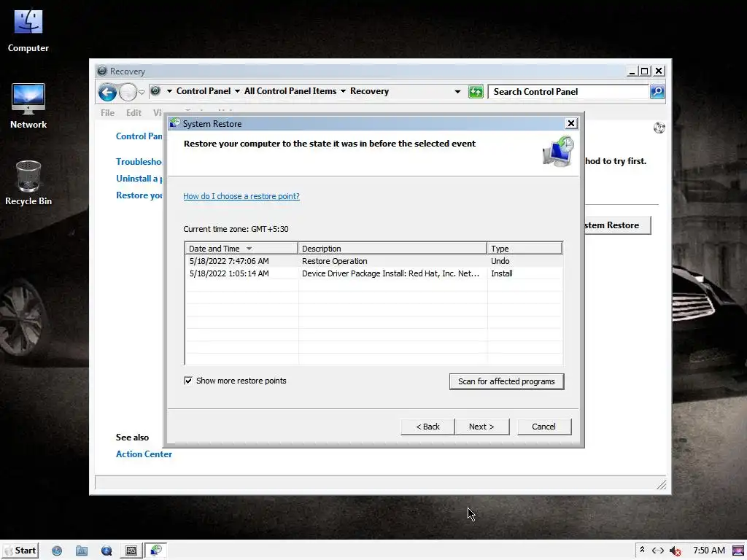Sort by Date and Time column
The height and width of the screenshot is (560, 747).
pos(241,249)
